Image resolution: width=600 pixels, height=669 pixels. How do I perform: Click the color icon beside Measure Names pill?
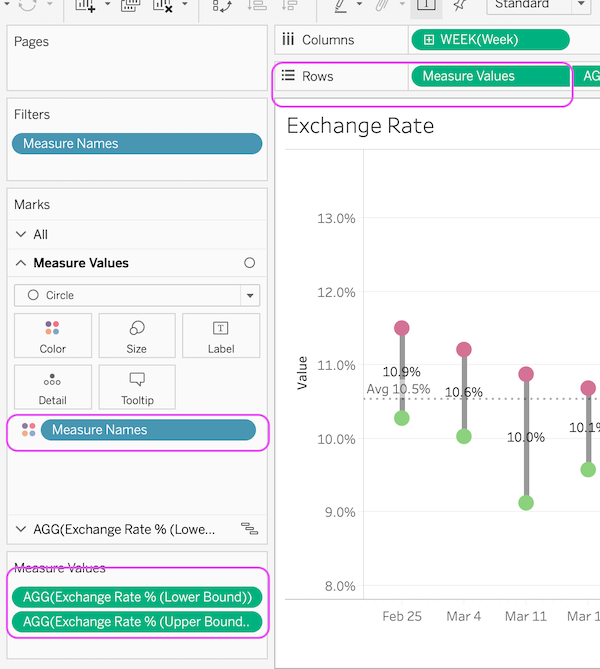click(28, 430)
